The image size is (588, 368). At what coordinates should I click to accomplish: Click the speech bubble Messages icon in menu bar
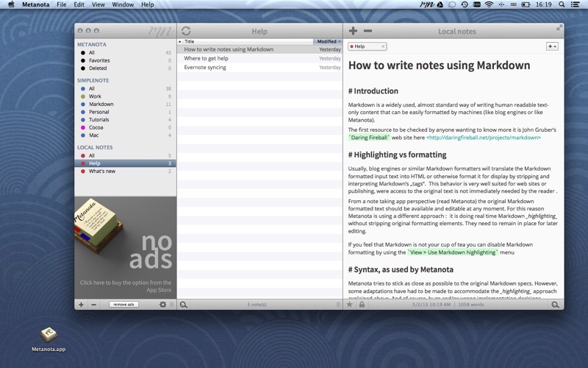(452, 4)
